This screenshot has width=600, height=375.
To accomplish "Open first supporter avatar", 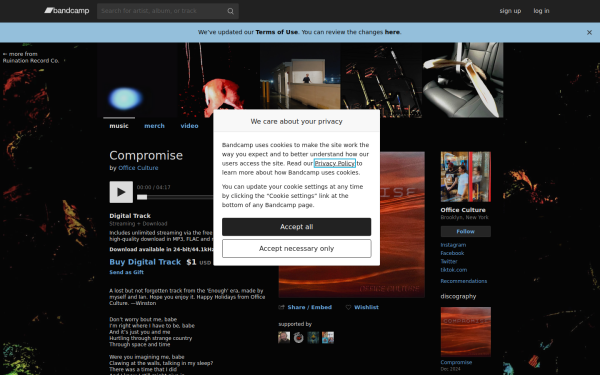I will tap(284, 338).
